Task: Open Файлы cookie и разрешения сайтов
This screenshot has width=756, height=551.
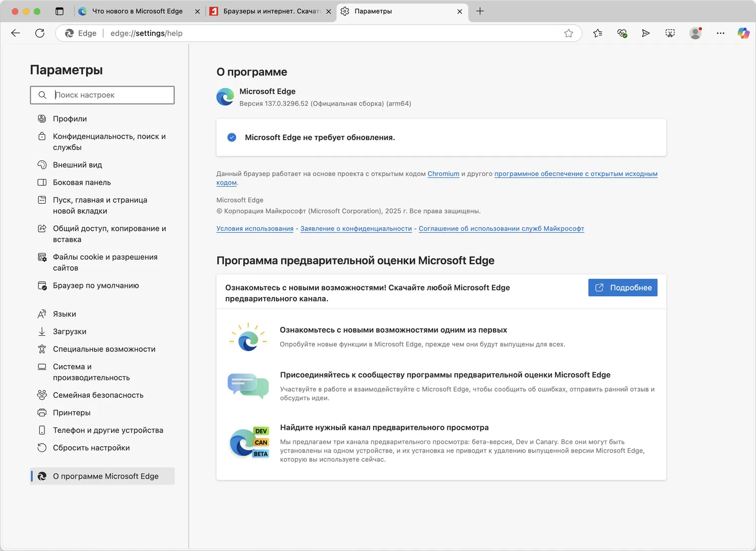Action: pyautogui.click(x=102, y=263)
